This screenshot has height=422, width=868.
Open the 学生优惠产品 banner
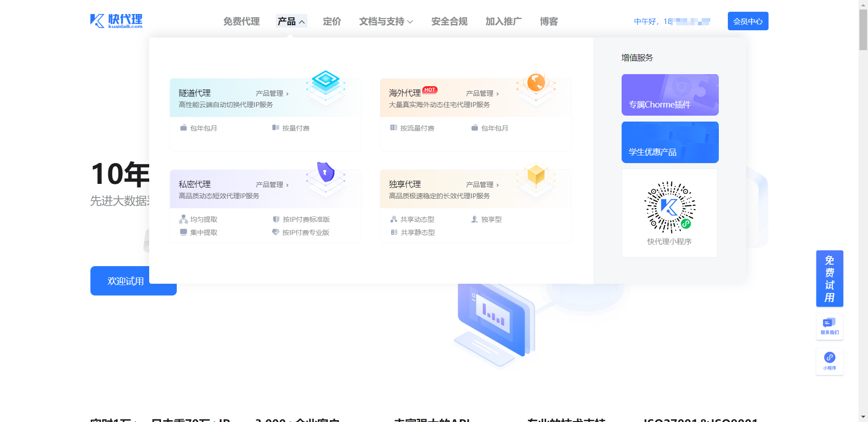tap(670, 142)
